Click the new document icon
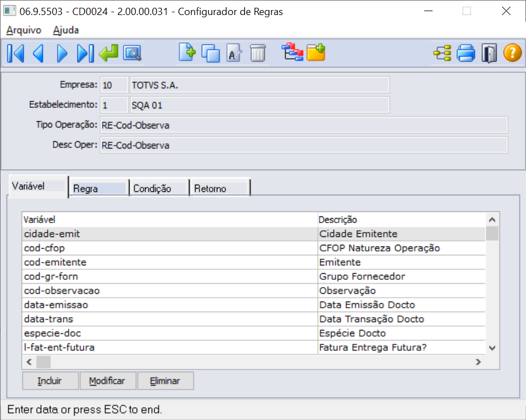526x420 pixels. (x=187, y=52)
